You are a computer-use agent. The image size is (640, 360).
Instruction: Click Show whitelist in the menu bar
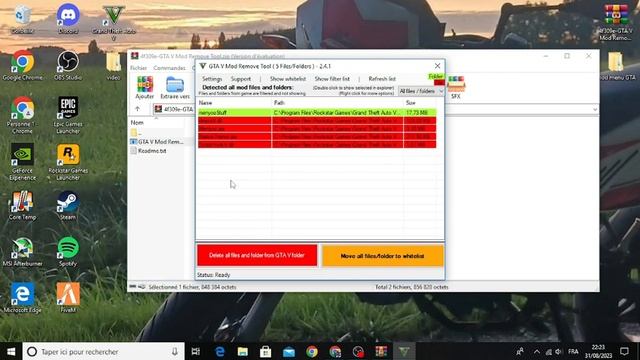(288, 79)
